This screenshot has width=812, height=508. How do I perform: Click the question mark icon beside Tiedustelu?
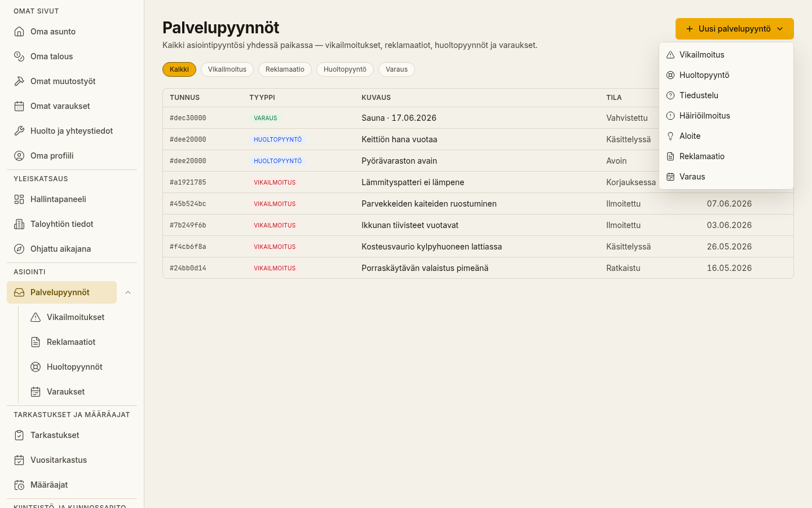[670, 95]
